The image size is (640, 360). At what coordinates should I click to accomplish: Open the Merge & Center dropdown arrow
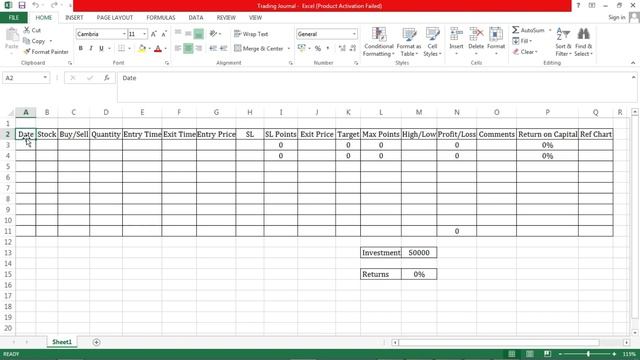(289, 49)
